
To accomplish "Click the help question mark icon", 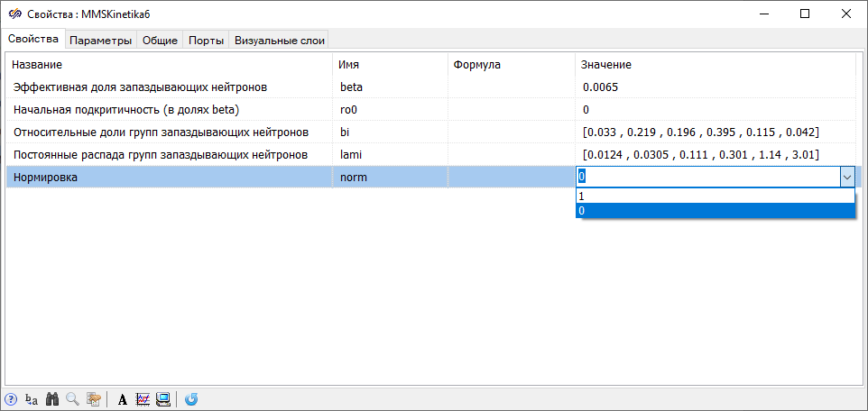I will (11, 399).
